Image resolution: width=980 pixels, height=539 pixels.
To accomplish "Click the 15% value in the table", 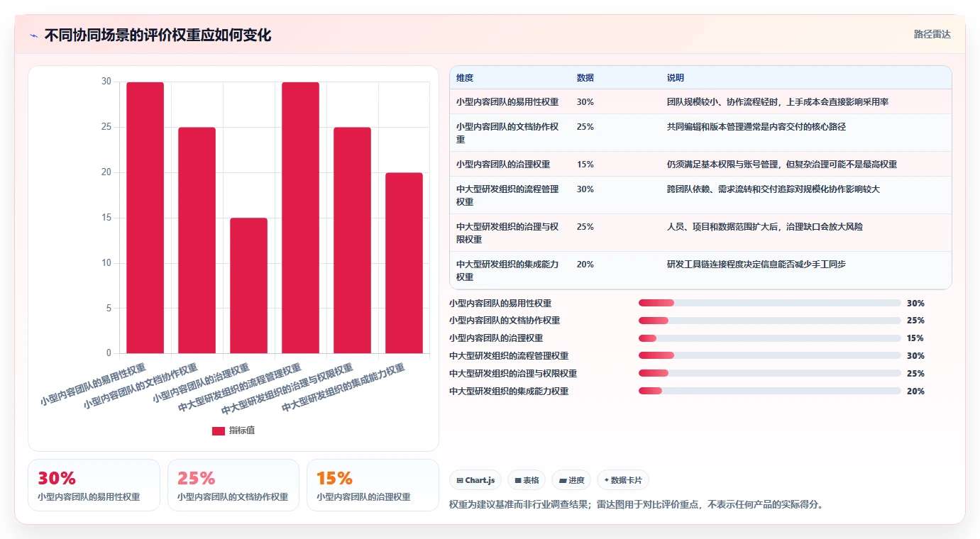I will pos(585,165).
